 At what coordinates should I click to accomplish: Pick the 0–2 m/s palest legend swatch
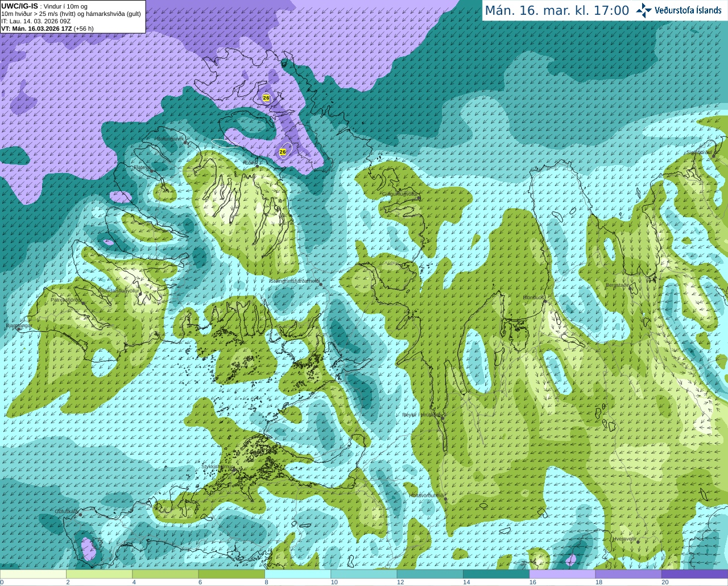coord(33,574)
